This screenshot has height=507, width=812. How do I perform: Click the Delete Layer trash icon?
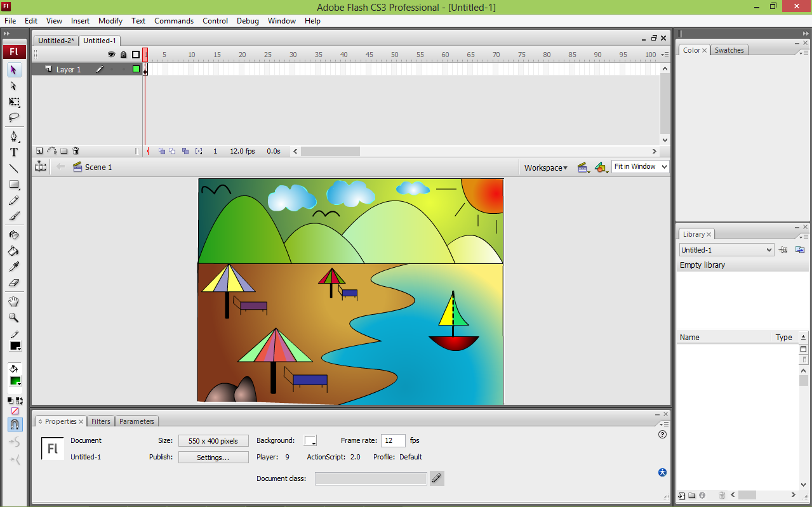[x=76, y=151]
